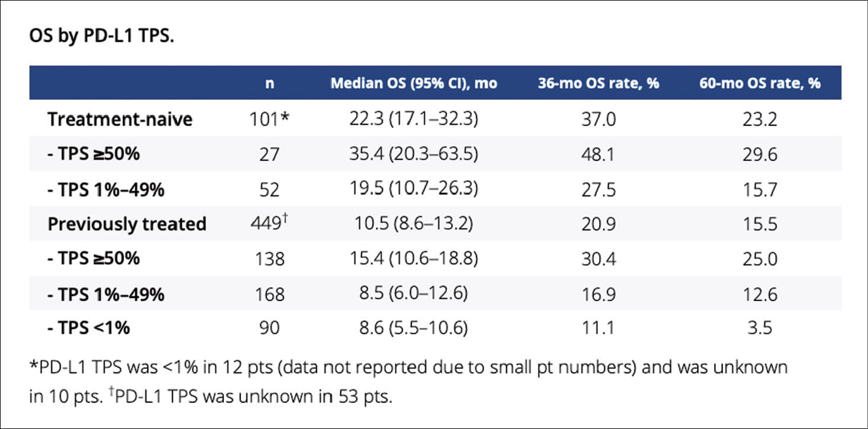Viewport: 868px width, 429px height.
Task: Click the 60-month OS rate '3.5'
Action: (760, 328)
